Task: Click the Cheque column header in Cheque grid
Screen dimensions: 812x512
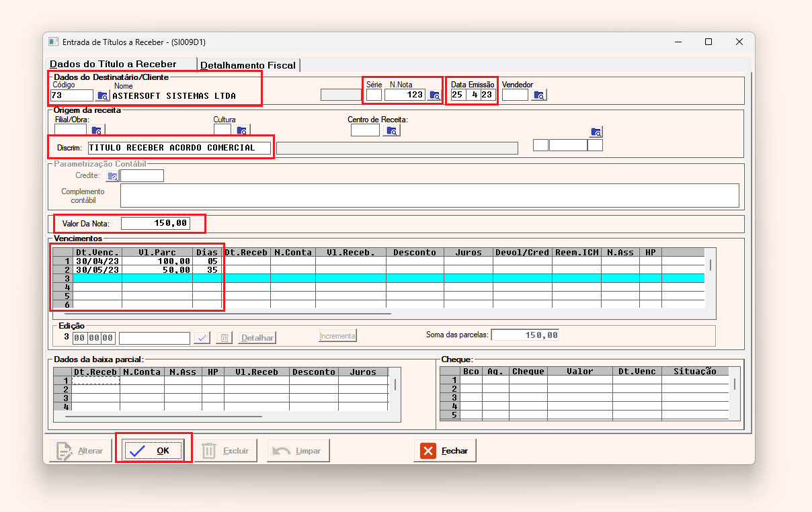Action: [x=528, y=371]
